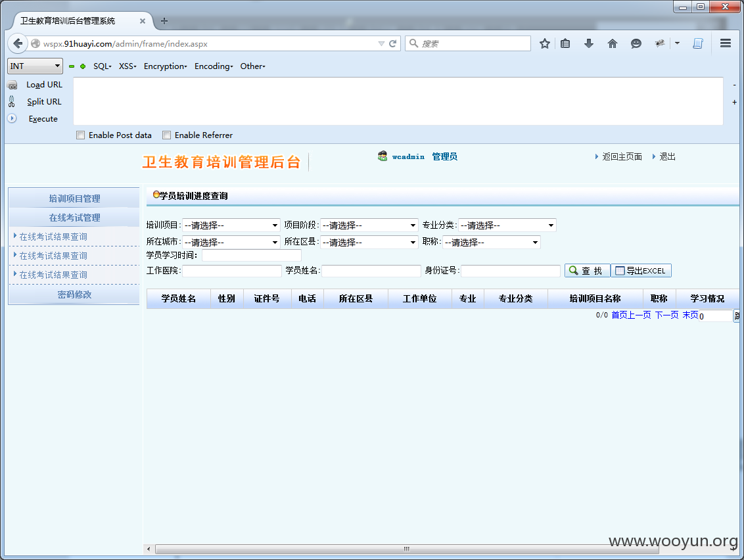Click page number input box

pyautogui.click(x=716, y=316)
